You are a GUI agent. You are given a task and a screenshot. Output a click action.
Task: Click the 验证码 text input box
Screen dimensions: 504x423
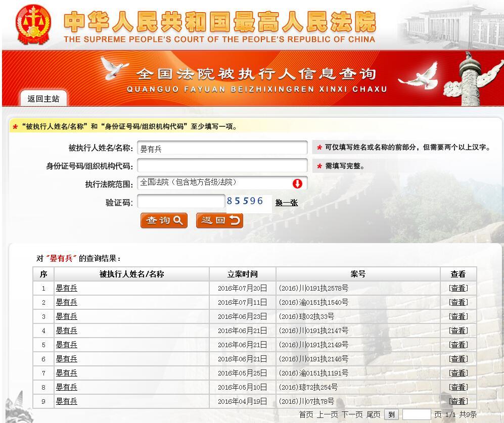181,202
